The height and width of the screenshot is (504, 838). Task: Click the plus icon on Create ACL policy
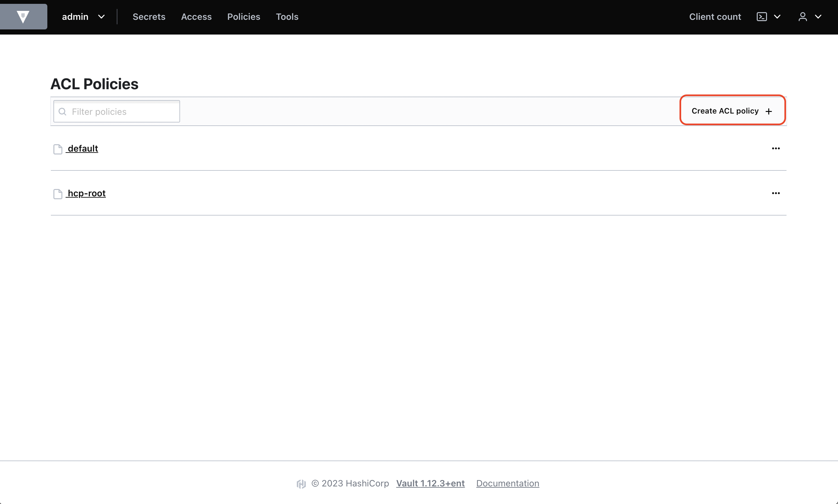[x=769, y=111]
